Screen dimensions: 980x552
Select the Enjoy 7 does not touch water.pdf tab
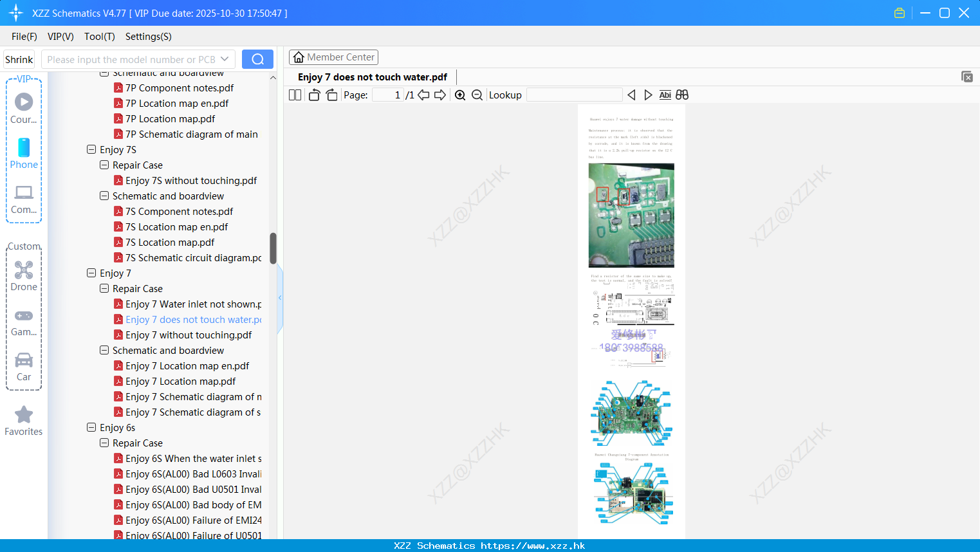point(373,77)
